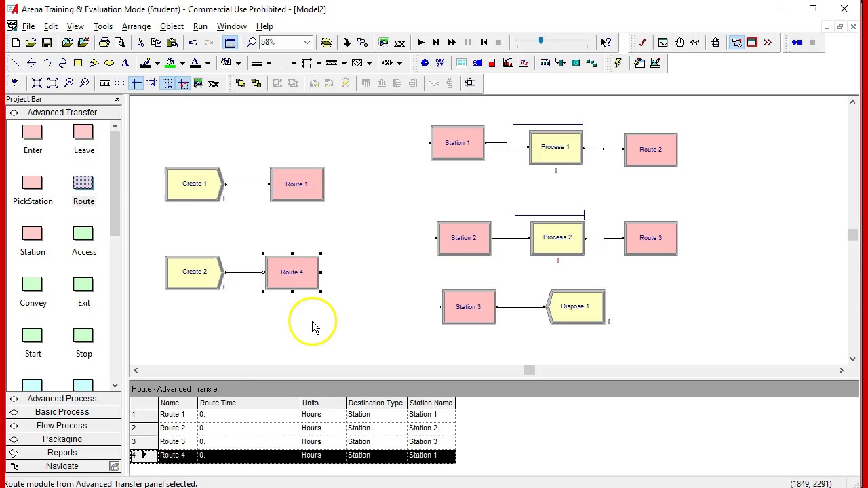
Task: Open the Run menu
Action: click(x=200, y=26)
